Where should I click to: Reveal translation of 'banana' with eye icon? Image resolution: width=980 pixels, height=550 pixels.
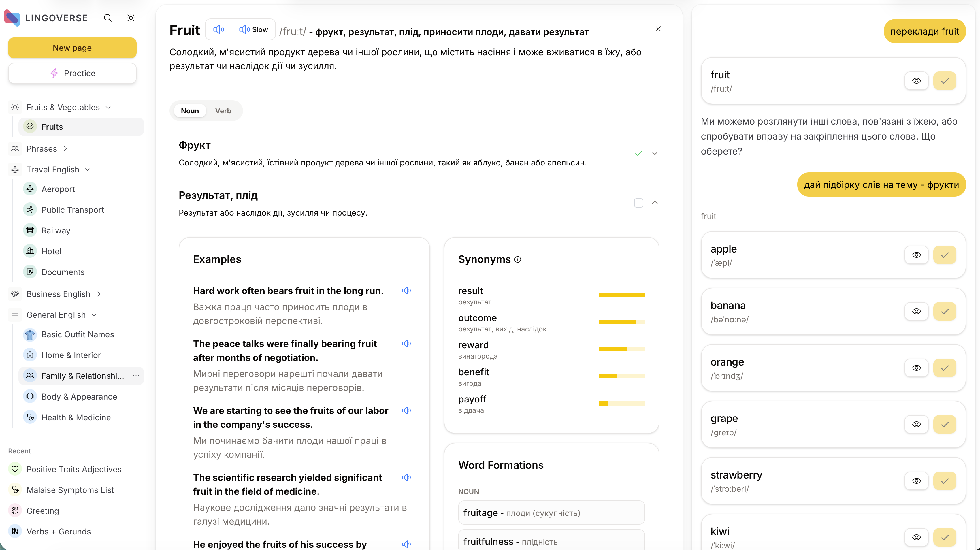916,311
